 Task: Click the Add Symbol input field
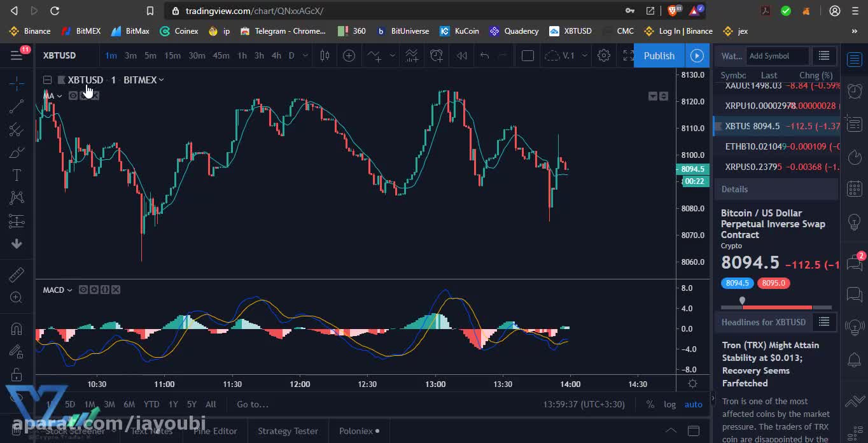pos(777,55)
